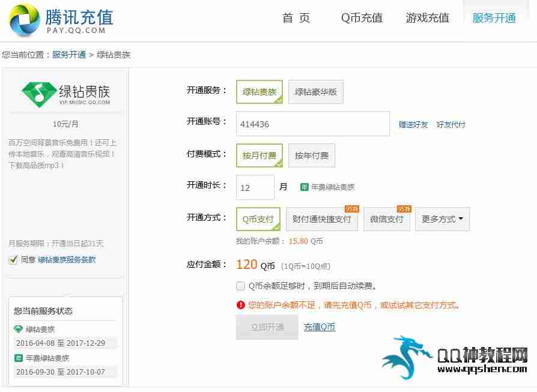Click the 15.80 account balance value
Screen dimensions: 537x392
tap(298, 241)
